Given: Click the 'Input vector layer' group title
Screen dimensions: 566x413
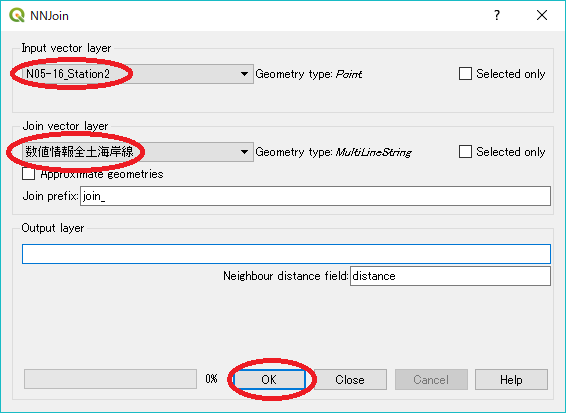Looking at the screenshot, I should pos(66,48).
